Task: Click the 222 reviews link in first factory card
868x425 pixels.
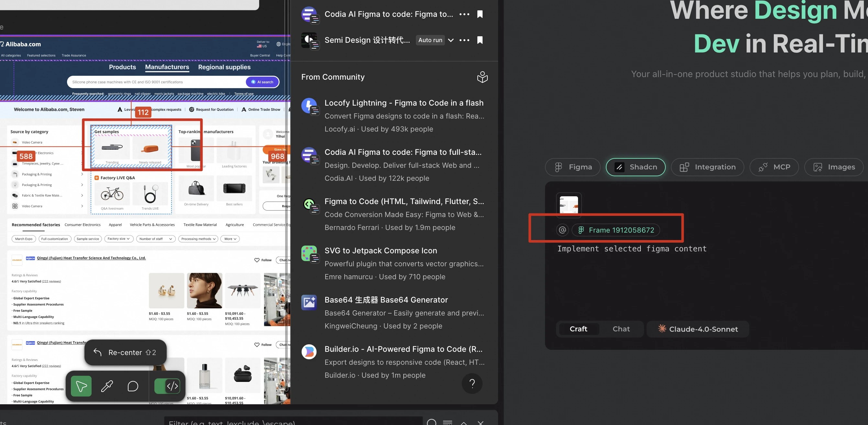Action: 51,281
